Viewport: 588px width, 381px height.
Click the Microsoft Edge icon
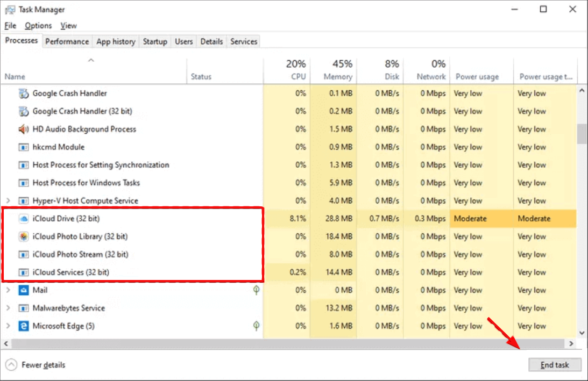tap(24, 326)
